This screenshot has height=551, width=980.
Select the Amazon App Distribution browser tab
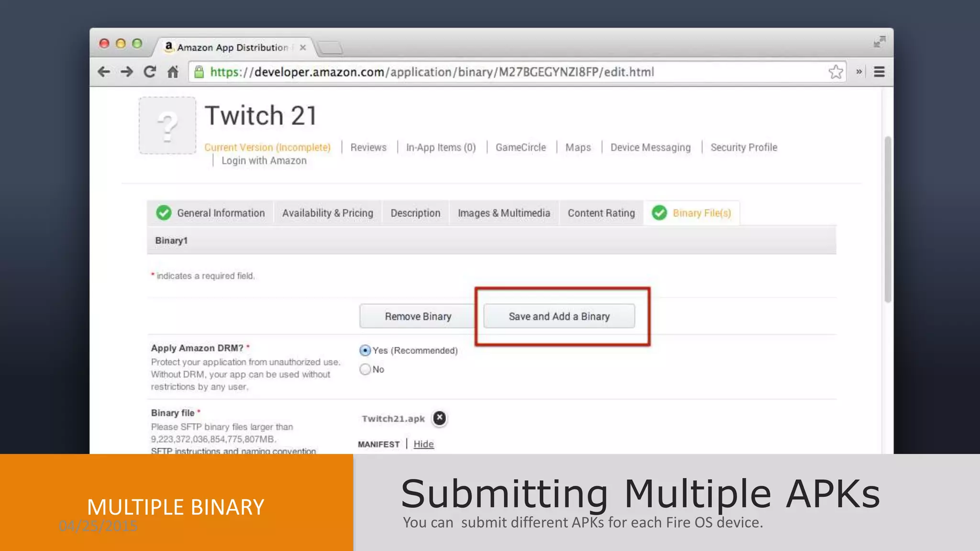pos(234,47)
